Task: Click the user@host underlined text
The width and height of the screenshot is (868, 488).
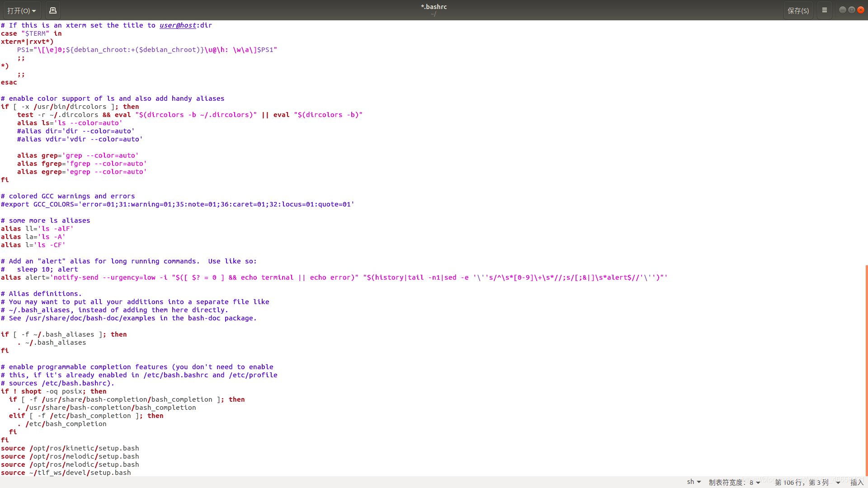Action: coord(178,25)
